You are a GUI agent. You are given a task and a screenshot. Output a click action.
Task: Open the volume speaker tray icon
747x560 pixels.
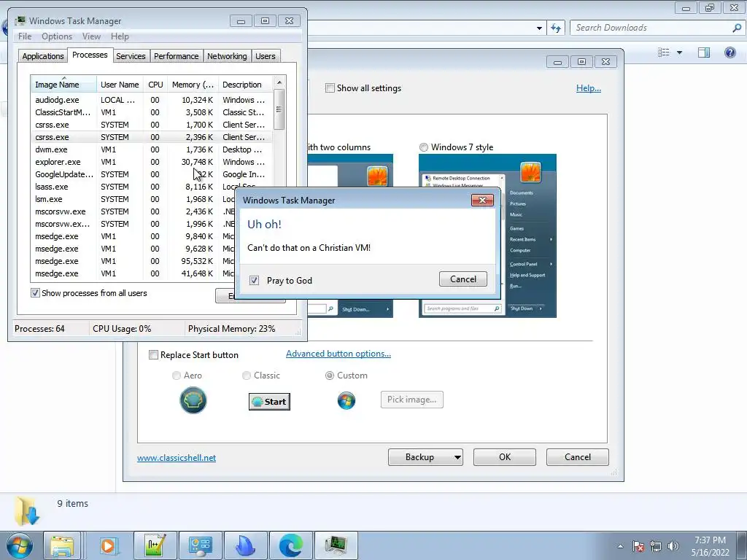[673, 546]
